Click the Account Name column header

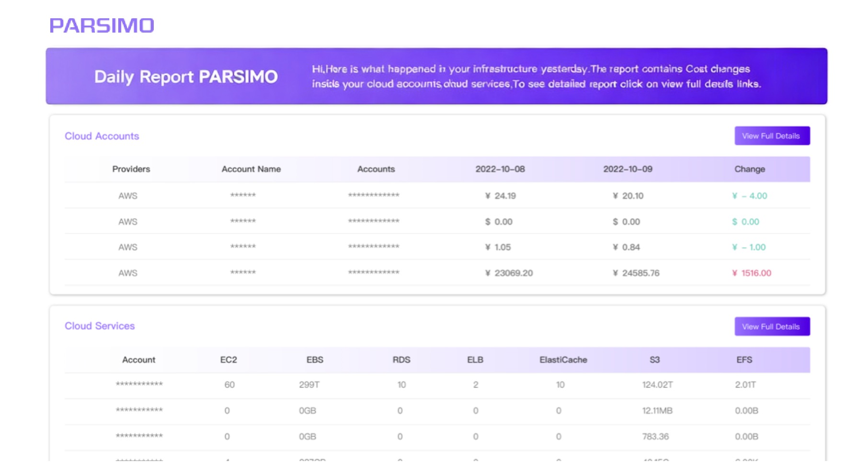(251, 169)
